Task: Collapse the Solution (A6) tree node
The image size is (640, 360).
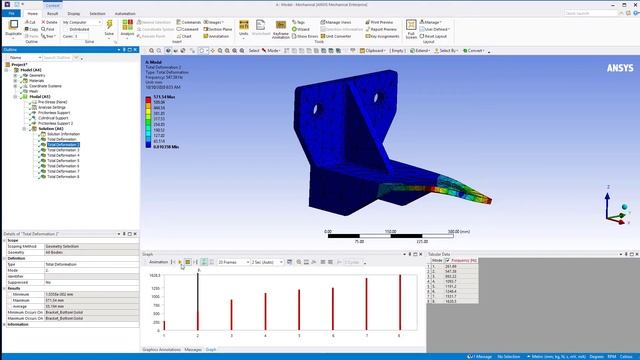Action: tap(24, 129)
